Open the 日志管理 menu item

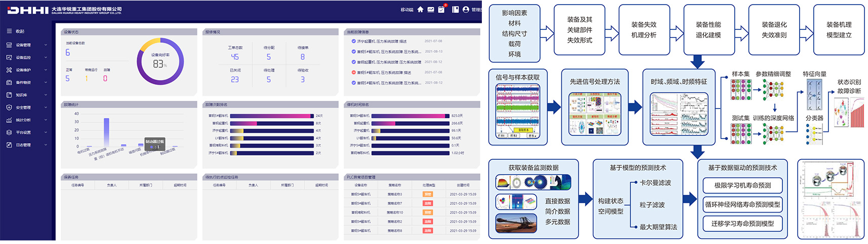click(x=23, y=145)
